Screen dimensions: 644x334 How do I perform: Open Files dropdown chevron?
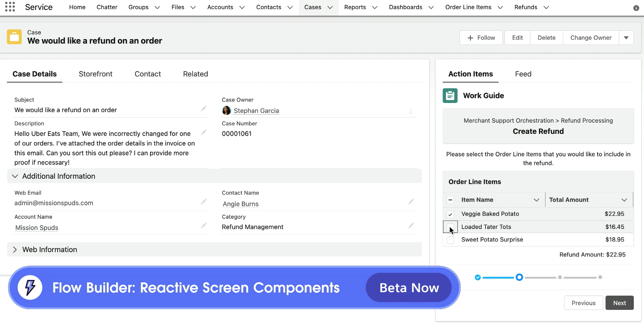click(193, 7)
